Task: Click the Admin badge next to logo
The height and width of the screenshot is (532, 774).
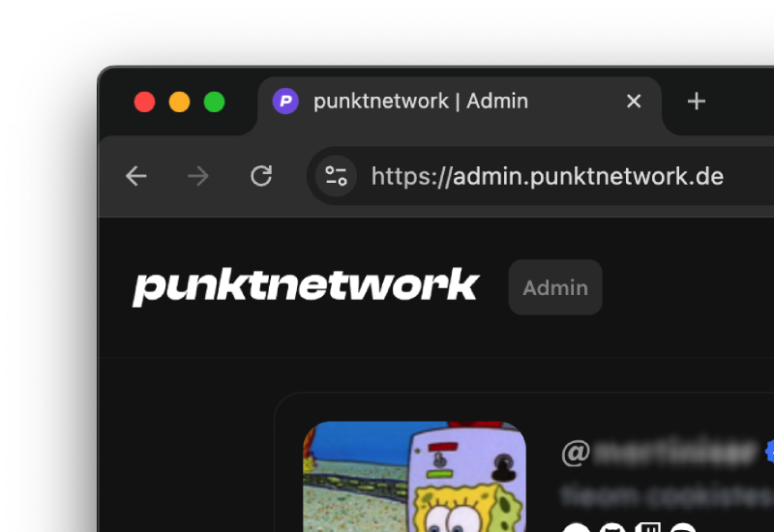Action: (555, 287)
